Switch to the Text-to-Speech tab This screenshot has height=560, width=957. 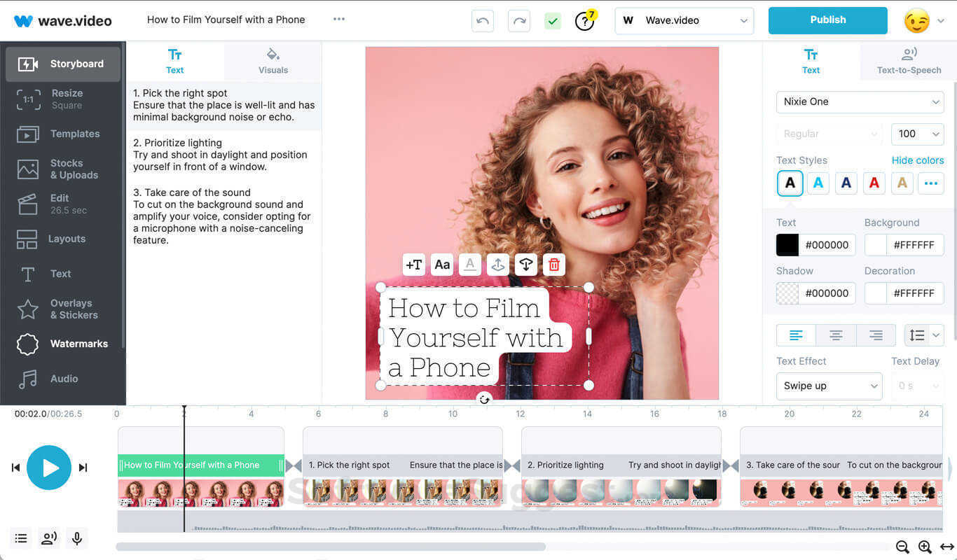(x=909, y=62)
